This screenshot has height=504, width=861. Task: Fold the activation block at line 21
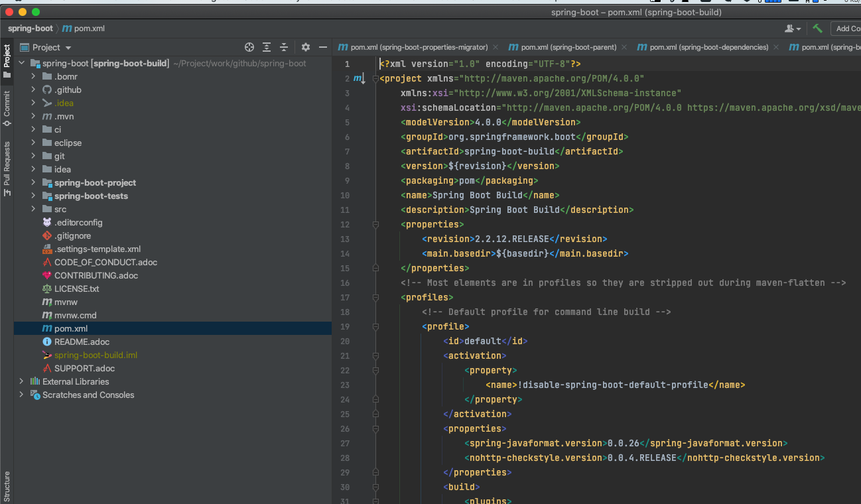pos(375,355)
